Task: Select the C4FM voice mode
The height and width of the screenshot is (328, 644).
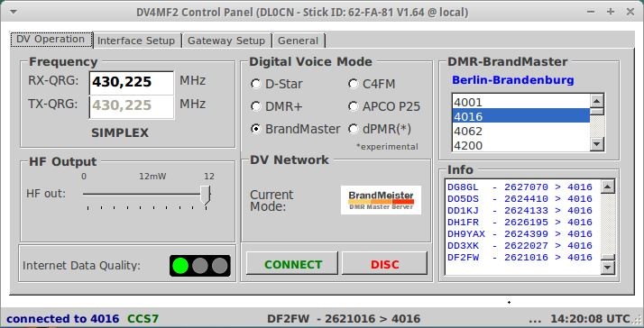Action: pos(372,84)
